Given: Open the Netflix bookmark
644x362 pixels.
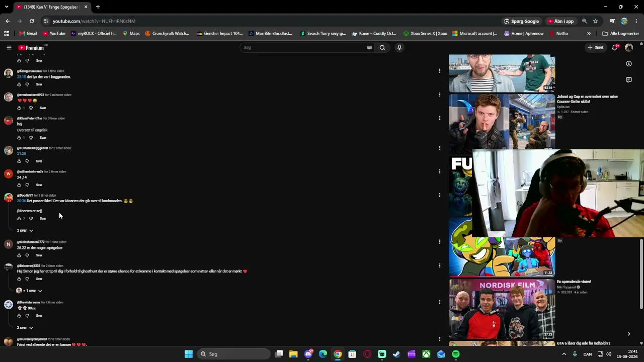Looking at the screenshot, I should (x=558, y=34).
